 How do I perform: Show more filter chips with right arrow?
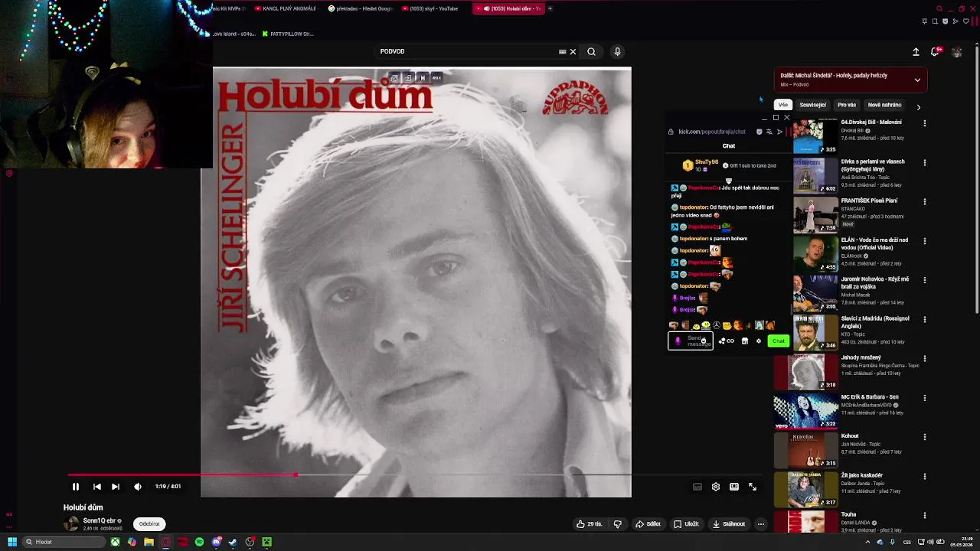918,106
